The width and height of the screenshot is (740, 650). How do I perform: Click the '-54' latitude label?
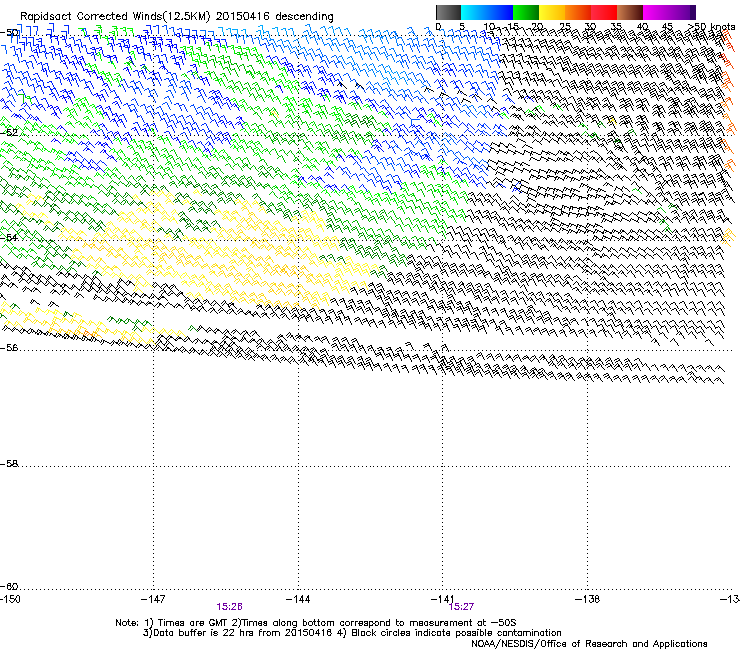[9, 237]
